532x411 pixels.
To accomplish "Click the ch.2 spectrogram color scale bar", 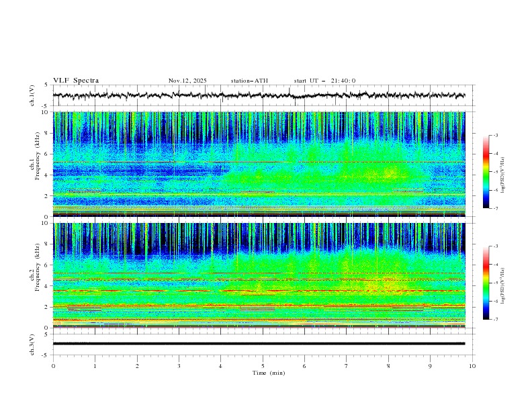I will [x=486, y=283].
